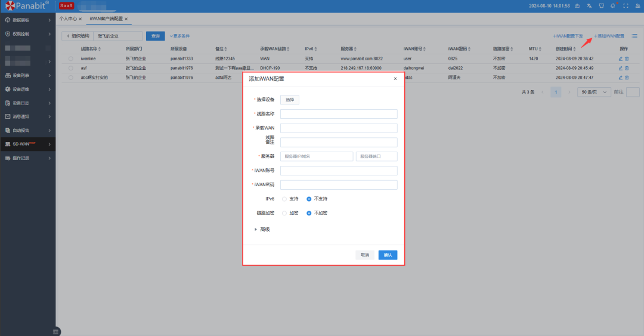Open the notification bell icon
Image resolution: width=644 pixels, height=336 pixels.
click(x=613, y=6)
